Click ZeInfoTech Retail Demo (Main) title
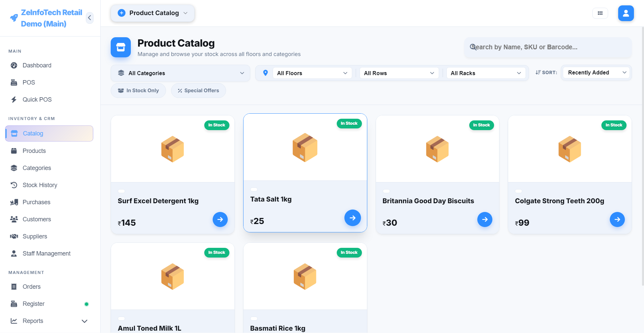The width and height of the screenshot is (644, 333). pos(51,18)
